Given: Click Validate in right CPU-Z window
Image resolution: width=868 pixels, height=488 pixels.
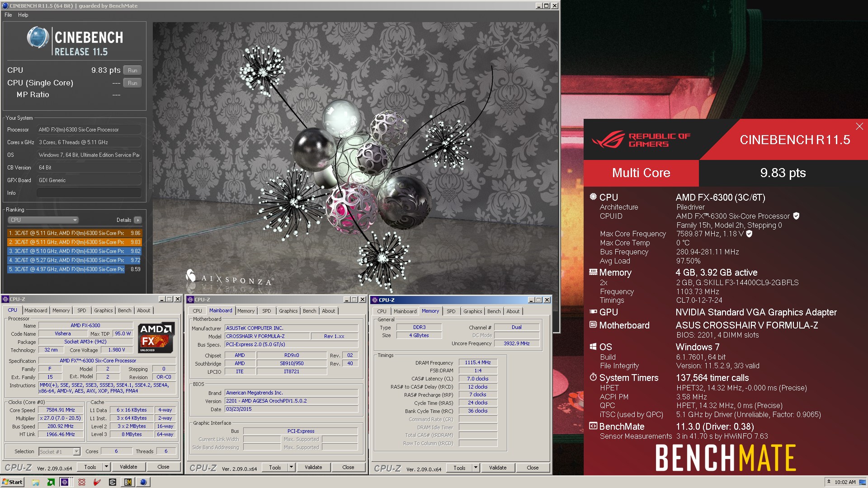Looking at the screenshot, I should point(498,468).
